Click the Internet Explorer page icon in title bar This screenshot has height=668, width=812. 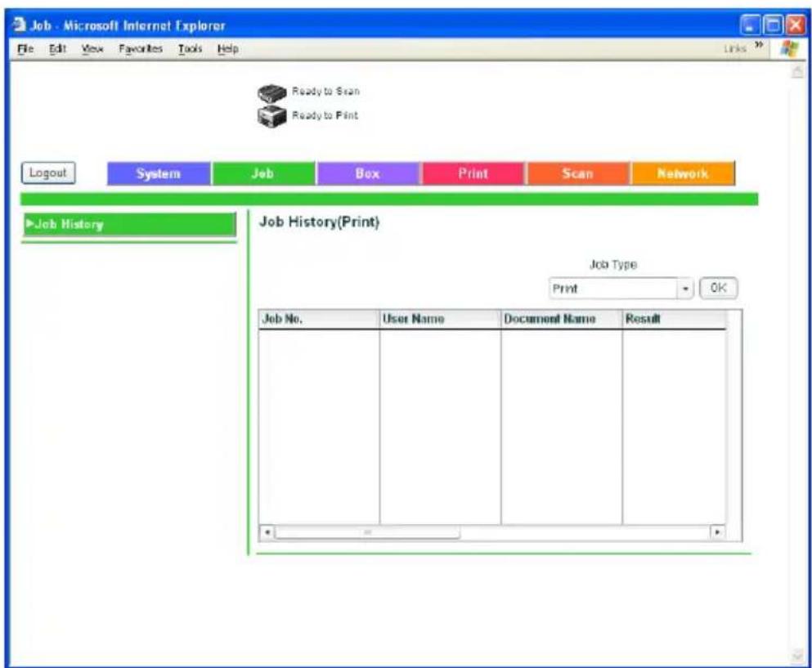[19, 25]
